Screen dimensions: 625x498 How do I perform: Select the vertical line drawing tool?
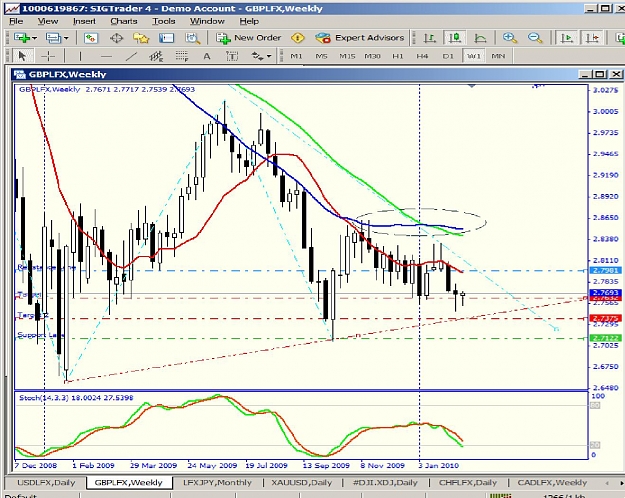tap(80, 56)
